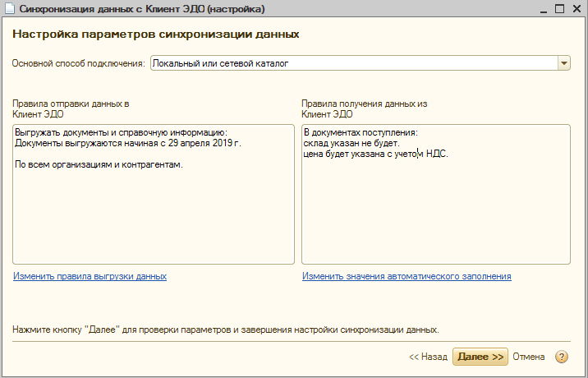The width and height of the screenshot is (588, 378).
Task: Click the hint text about pressing 'Далее'
Action: 226,329
